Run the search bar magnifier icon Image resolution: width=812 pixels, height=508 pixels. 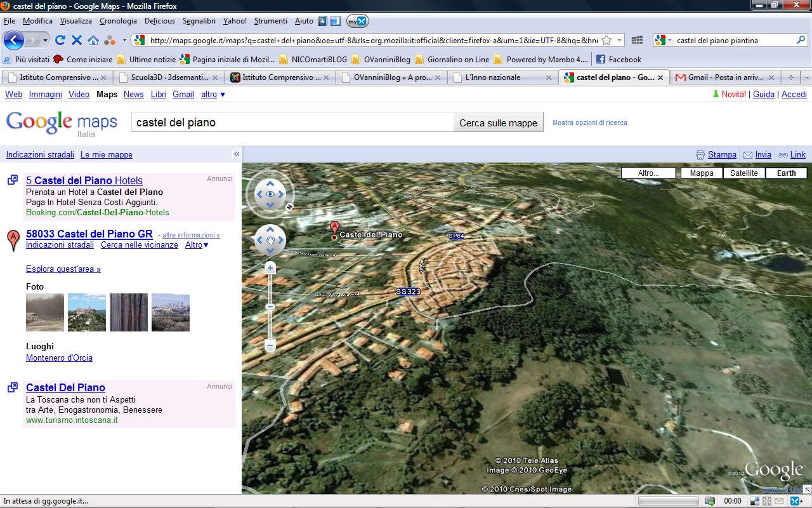801,40
